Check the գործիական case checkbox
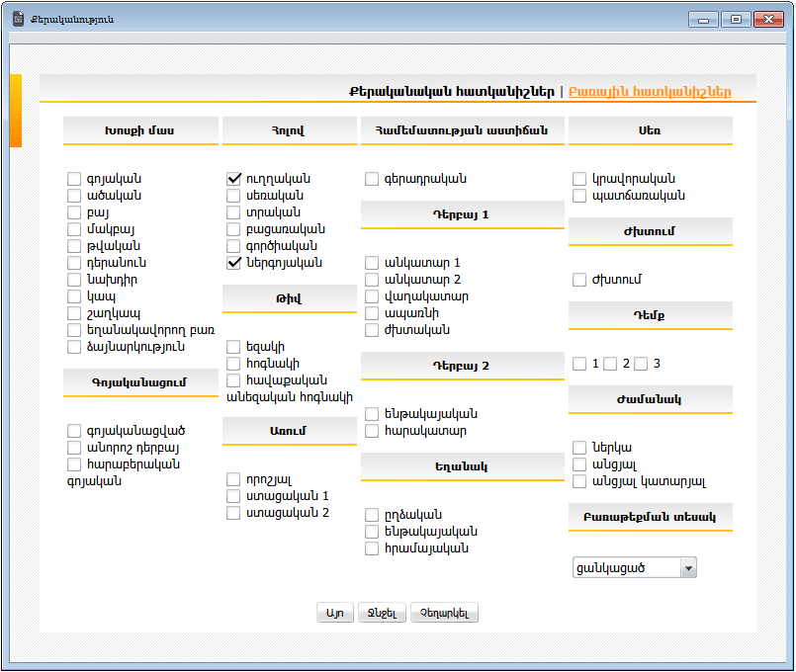796x672 pixels. (x=233, y=246)
